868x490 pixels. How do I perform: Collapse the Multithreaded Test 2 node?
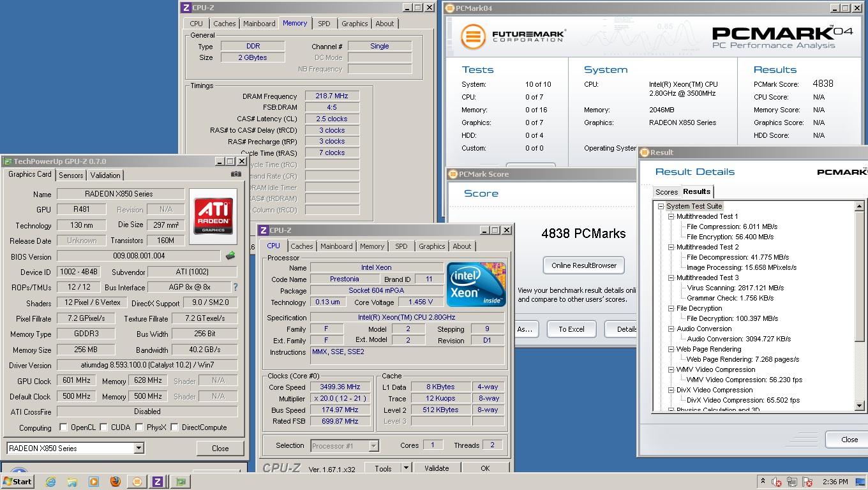tap(671, 247)
